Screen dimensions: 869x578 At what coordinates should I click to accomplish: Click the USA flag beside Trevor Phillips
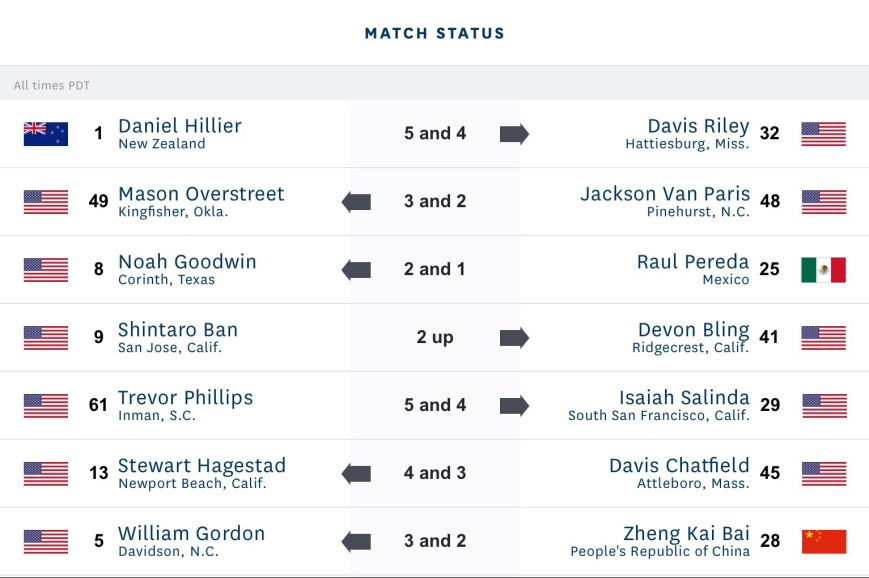(46, 406)
